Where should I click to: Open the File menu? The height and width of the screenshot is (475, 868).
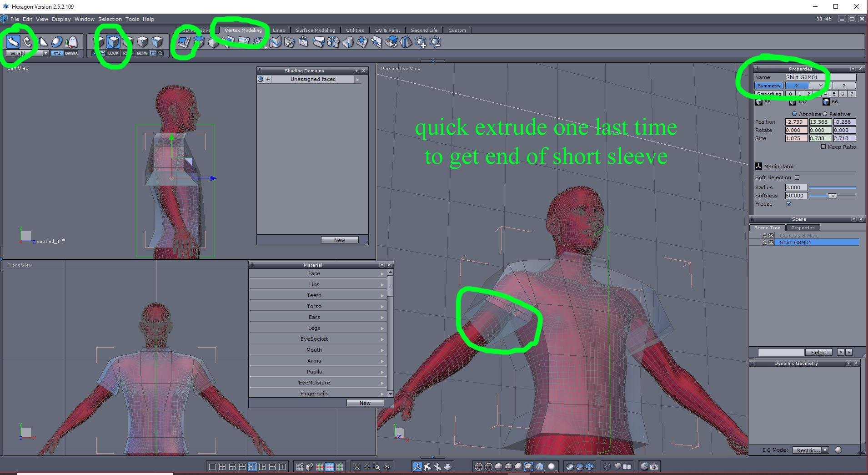coord(15,19)
